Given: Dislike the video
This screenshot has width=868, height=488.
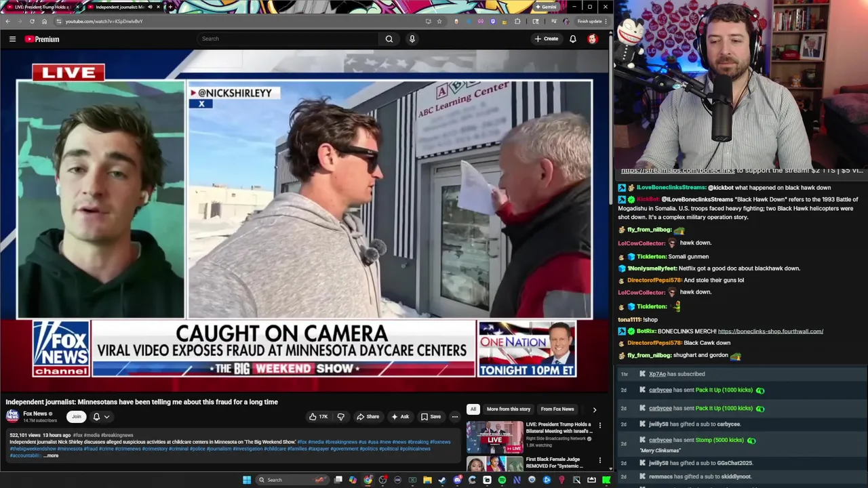Looking at the screenshot, I should pos(341,417).
